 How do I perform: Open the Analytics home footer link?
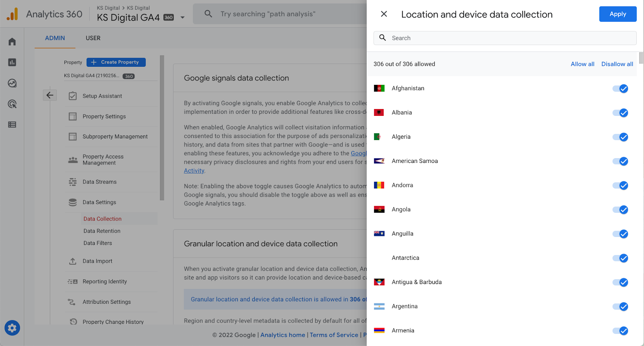pos(283,335)
